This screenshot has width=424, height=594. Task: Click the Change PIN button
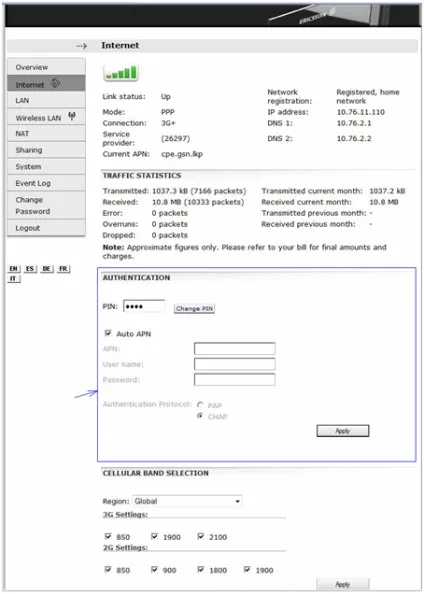click(x=194, y=308)
